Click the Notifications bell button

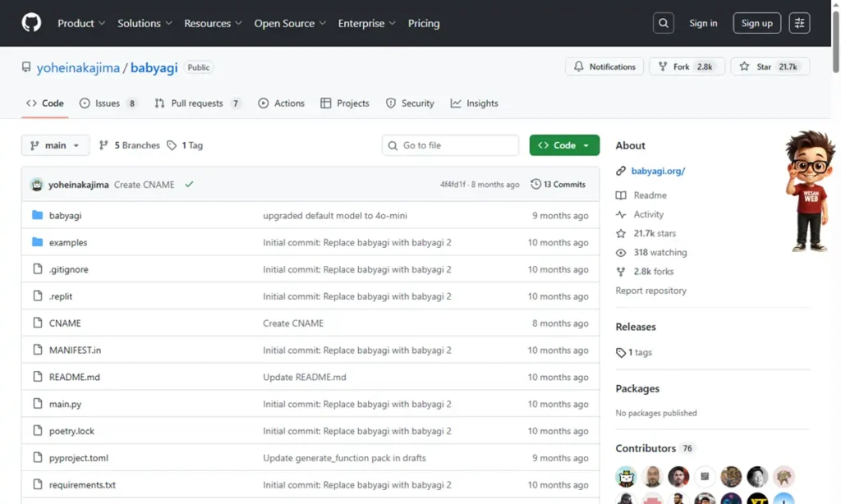(604, 66)
